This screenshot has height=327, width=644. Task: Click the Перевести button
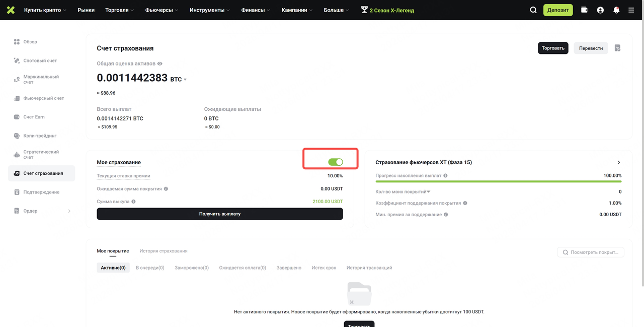[x=591, y=48]
